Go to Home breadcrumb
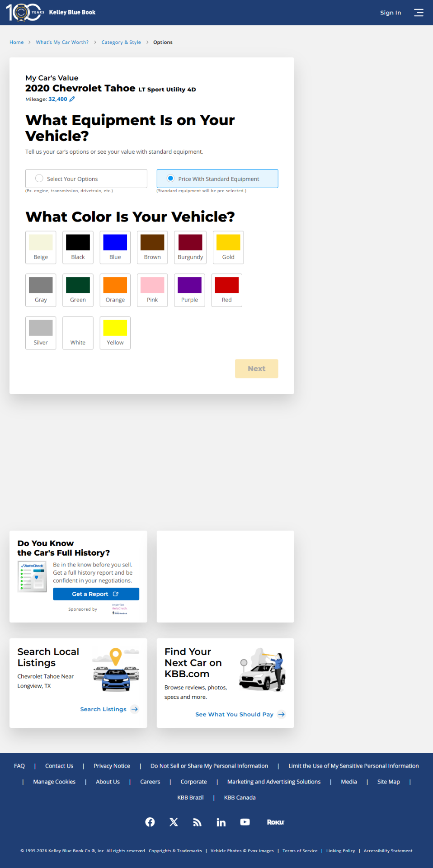433x868 pixels. pos(17,42)
